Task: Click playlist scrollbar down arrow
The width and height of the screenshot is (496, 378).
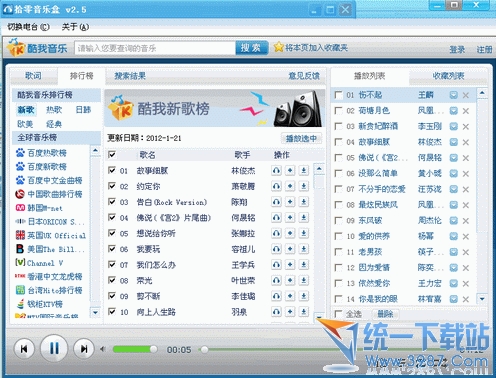Action: [482, 299]
